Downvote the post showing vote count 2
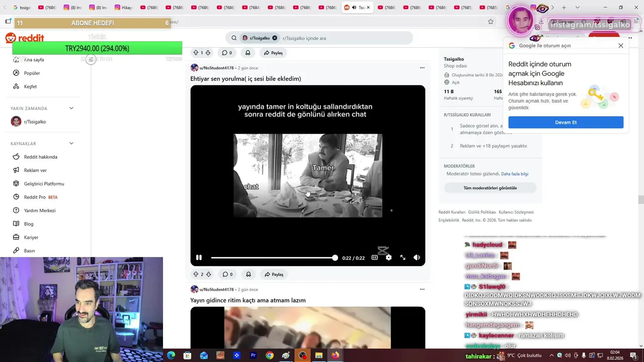 pos(208,275)
